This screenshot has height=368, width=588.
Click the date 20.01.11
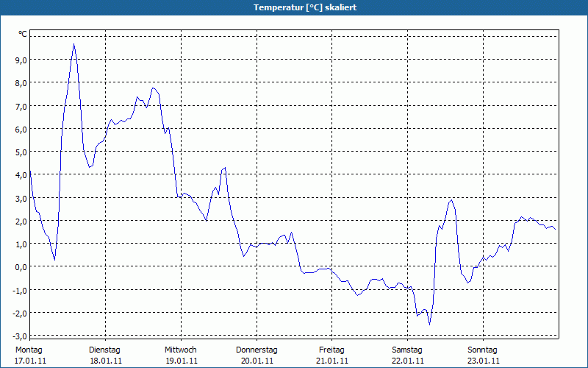257,361
